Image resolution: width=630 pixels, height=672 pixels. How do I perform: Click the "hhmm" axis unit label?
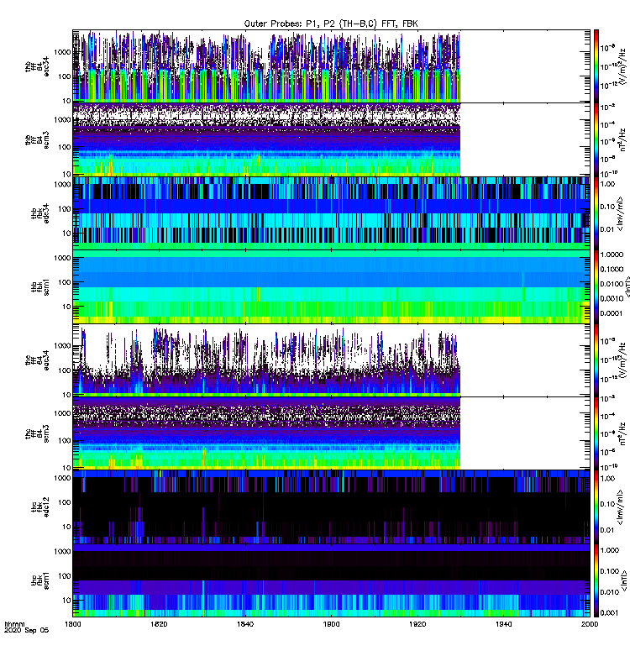tap(14, 624)
